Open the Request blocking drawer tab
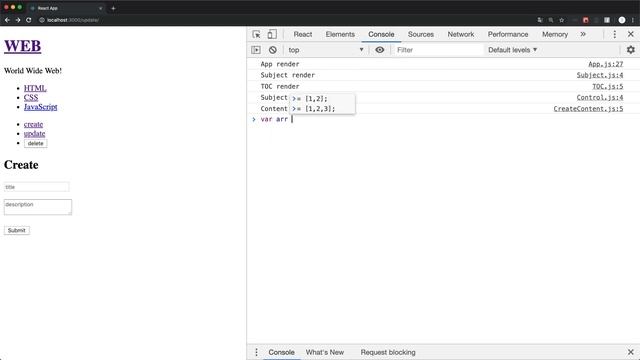 (388, 352)
